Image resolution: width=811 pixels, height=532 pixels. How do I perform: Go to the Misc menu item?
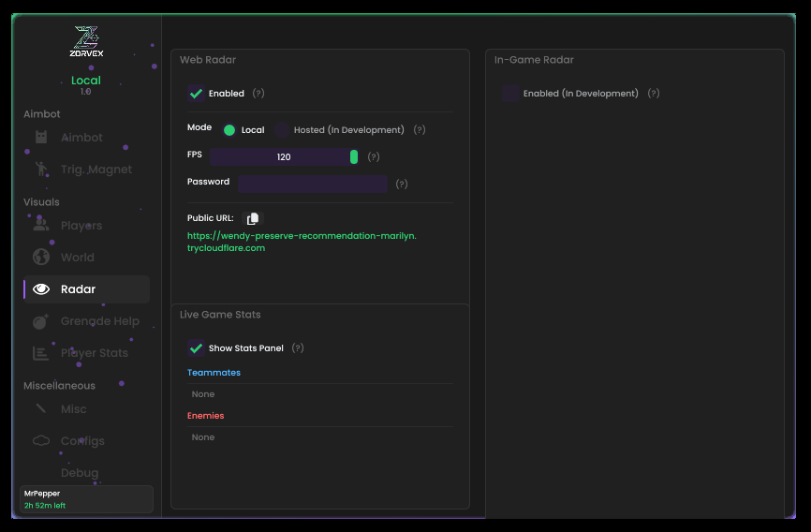tap(73, 409)
